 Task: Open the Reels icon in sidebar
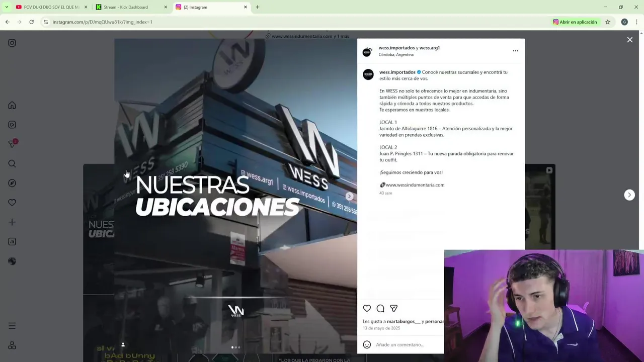(x=12, y=125)
